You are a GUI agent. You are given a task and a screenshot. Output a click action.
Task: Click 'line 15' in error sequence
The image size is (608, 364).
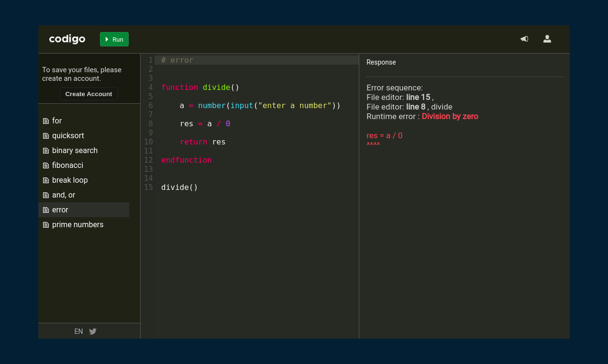(418, 97)
